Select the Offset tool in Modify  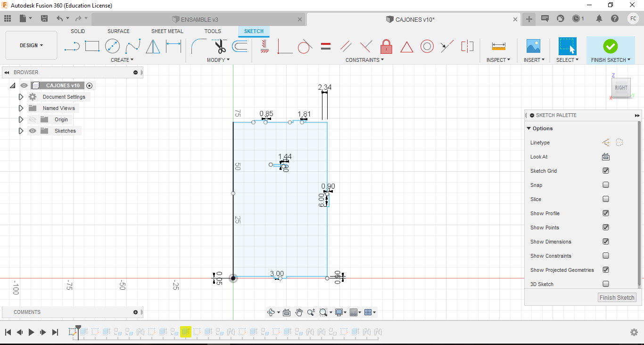pyautogui.click(x=240, y=46)
